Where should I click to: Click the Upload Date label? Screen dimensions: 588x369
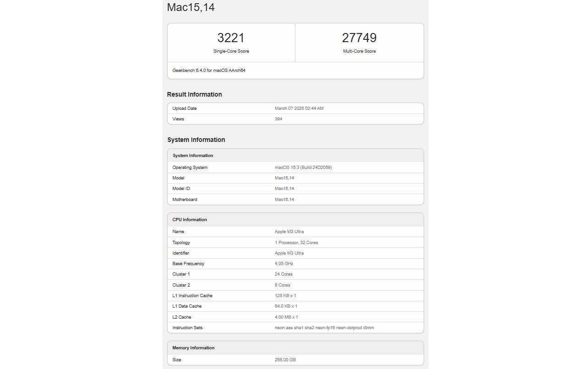(185, 109)
